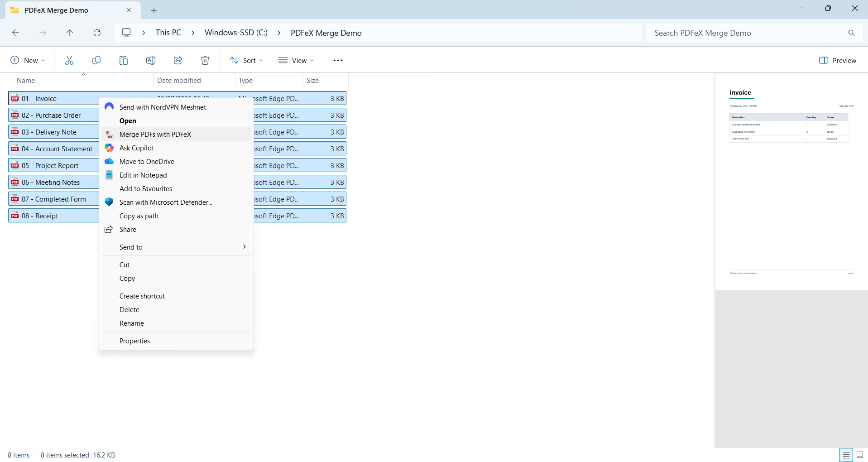Image resolution: width=868 pixels, height=462 pixels.
Task: Select the 04 - Account Statement file
Action: coord(54,149)
